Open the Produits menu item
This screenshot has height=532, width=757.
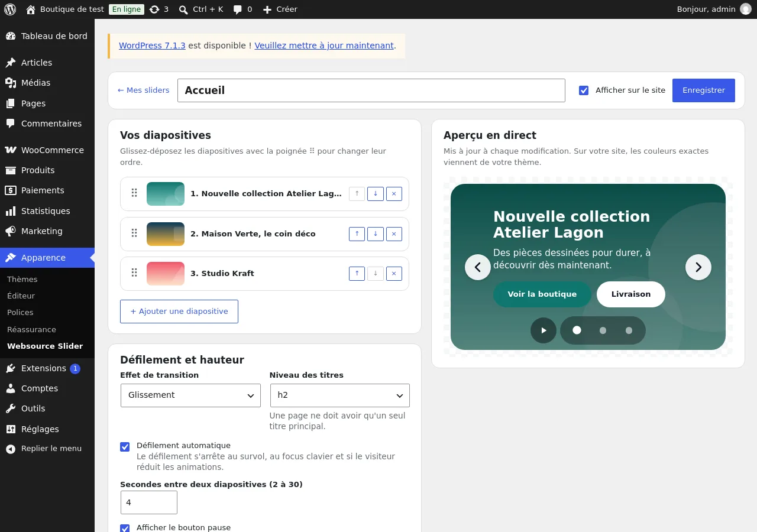47,170
